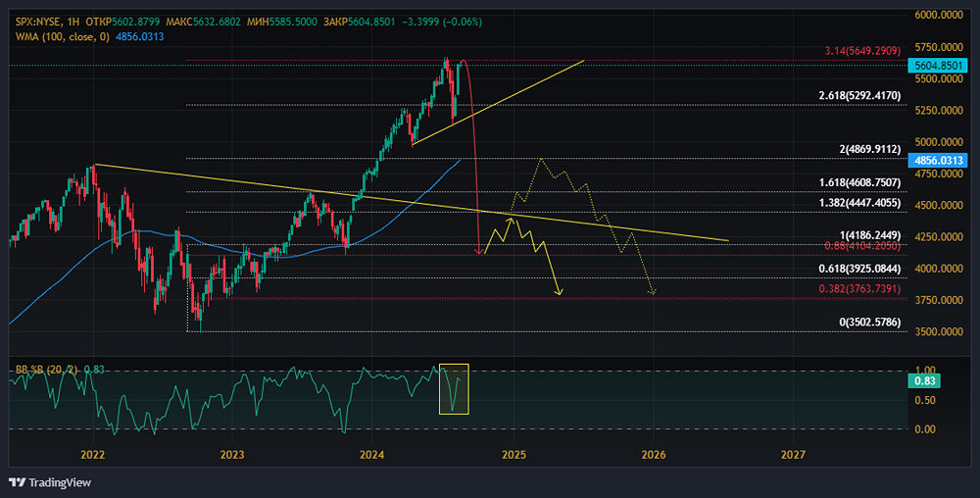Select the 1.382(4447.4055) Fibonacci label
This screenshot has height=498, width=980.
pos(860,203)
